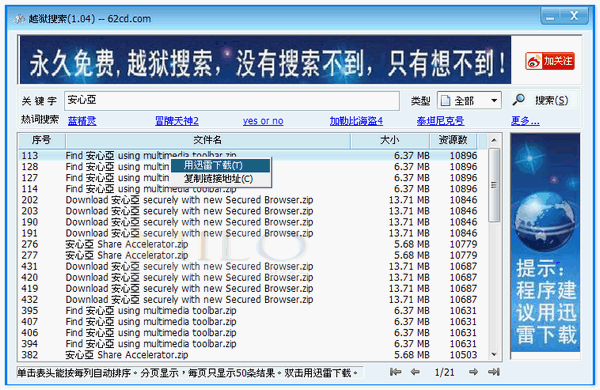Click the top banner advertisement
The height and width of the screenshot is (390, 600).
[265, 60]
